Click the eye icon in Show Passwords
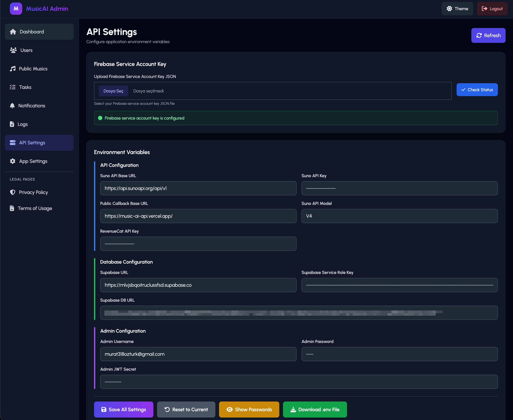 230,410
